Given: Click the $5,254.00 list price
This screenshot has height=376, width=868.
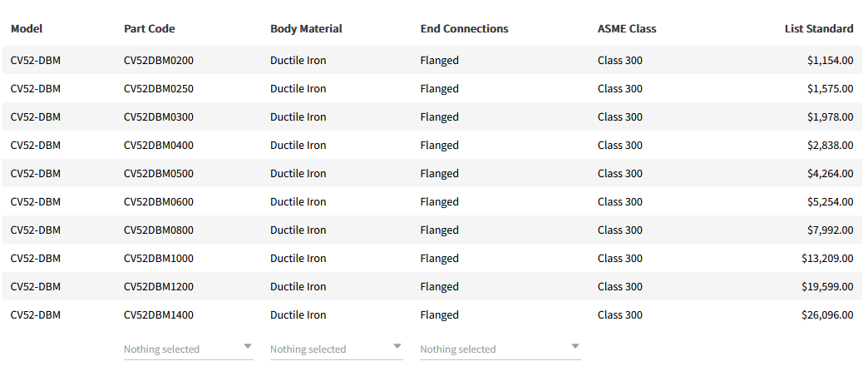Looking at the screenshot, I should pos(830,202).
